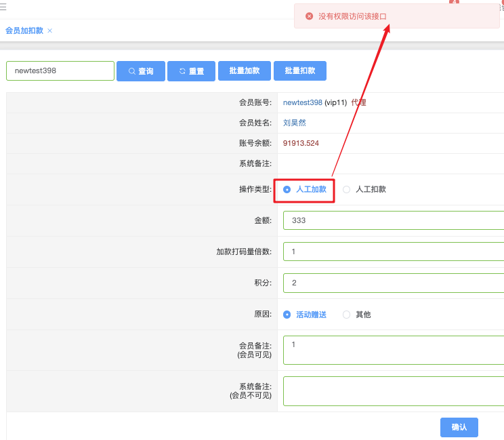
Task: Click the 查询 search button
Action: (141, 71)
